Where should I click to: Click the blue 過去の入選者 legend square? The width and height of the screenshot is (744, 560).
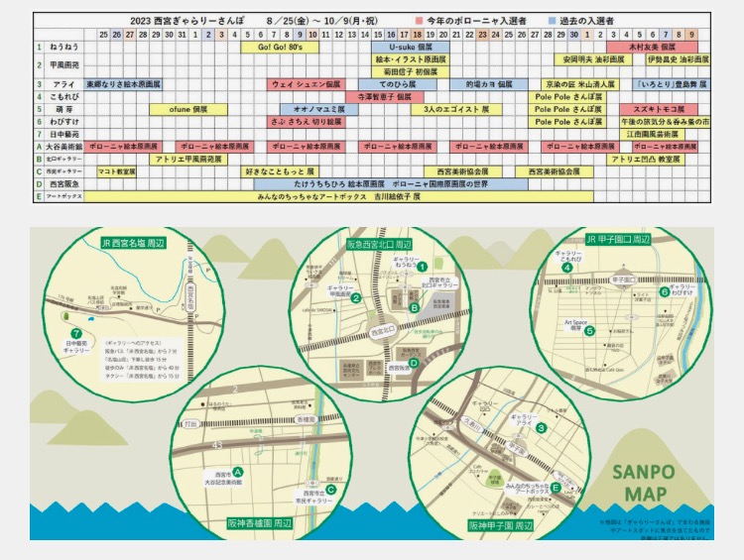coord(552,21)
